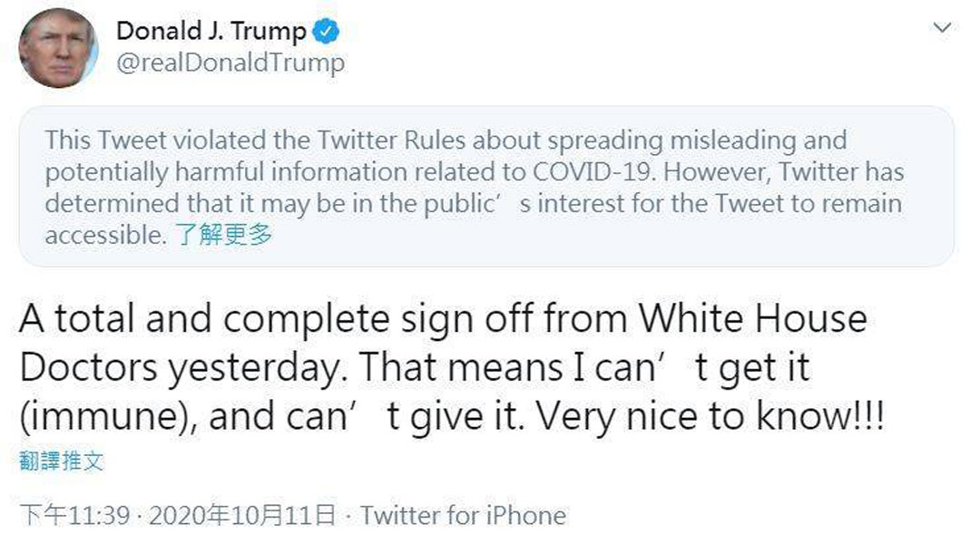
Task: Click "Doctors yesterday." in the tweet
Action: pos(183,368)
